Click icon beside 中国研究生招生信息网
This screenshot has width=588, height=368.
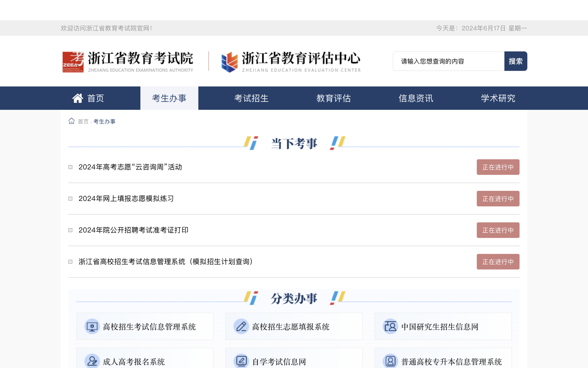[390, 327]
